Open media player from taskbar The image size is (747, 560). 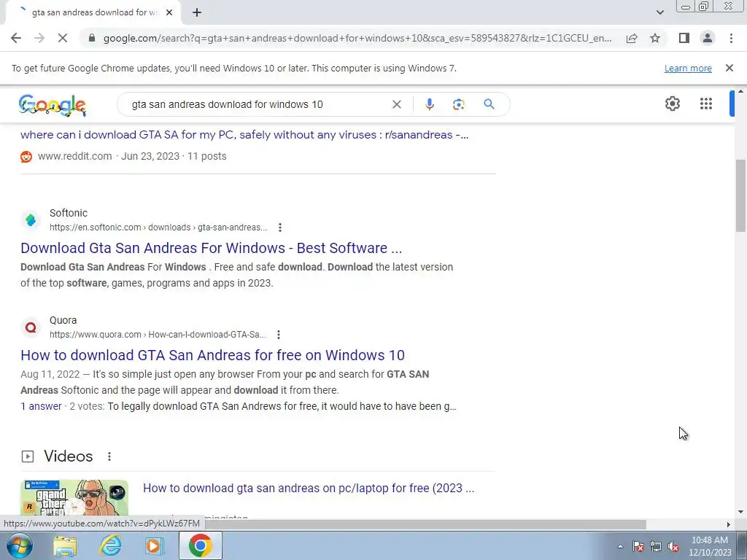[154, 546]
